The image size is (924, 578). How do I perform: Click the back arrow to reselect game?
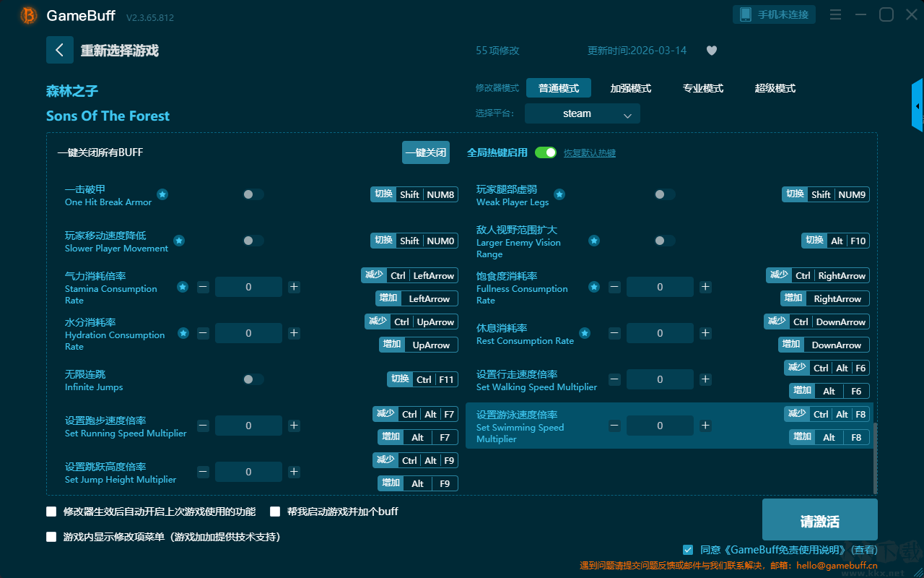[x=60, y=50]
